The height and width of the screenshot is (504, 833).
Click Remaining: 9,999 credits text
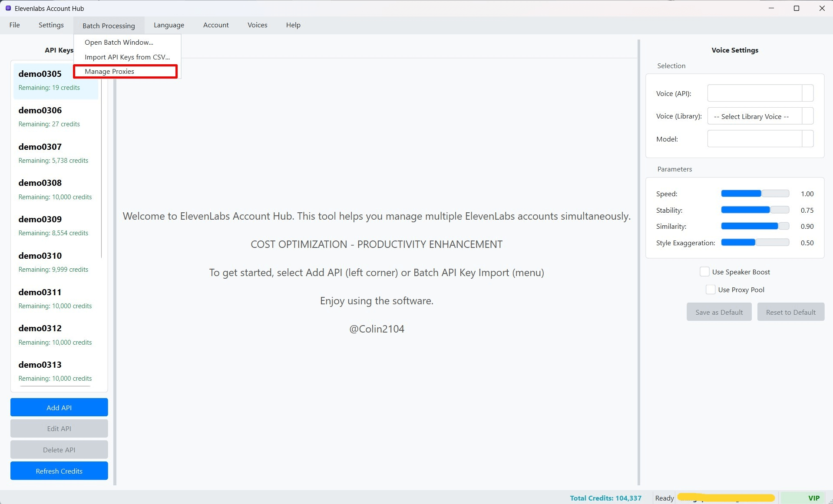click(x=53, y=270)
